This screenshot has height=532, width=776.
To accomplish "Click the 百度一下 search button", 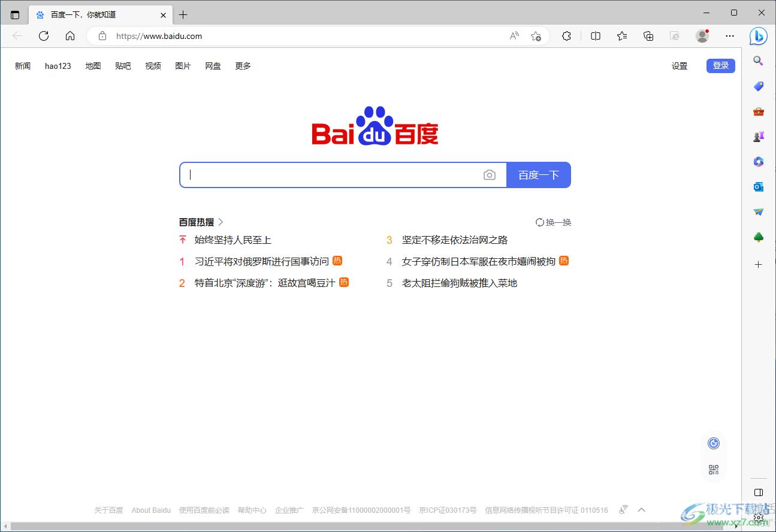I will coord(539,175).
